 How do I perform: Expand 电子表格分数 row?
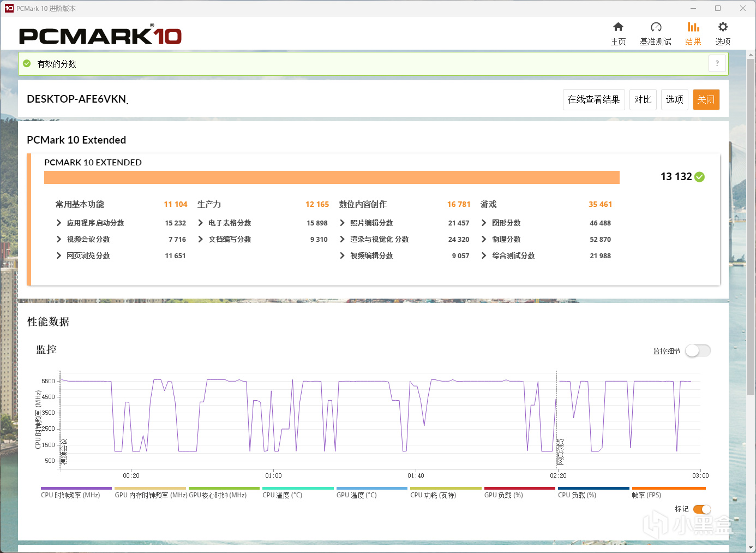[x=201, y=223]
